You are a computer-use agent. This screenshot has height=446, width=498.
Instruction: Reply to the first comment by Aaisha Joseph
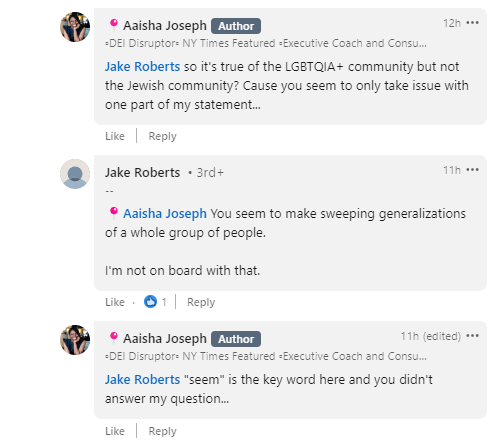point(162,136)
